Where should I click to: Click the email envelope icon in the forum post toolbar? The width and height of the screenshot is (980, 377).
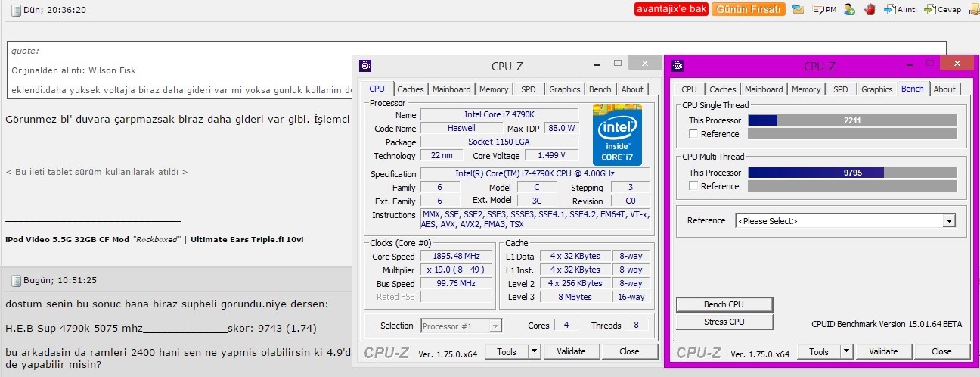[798, 9]
